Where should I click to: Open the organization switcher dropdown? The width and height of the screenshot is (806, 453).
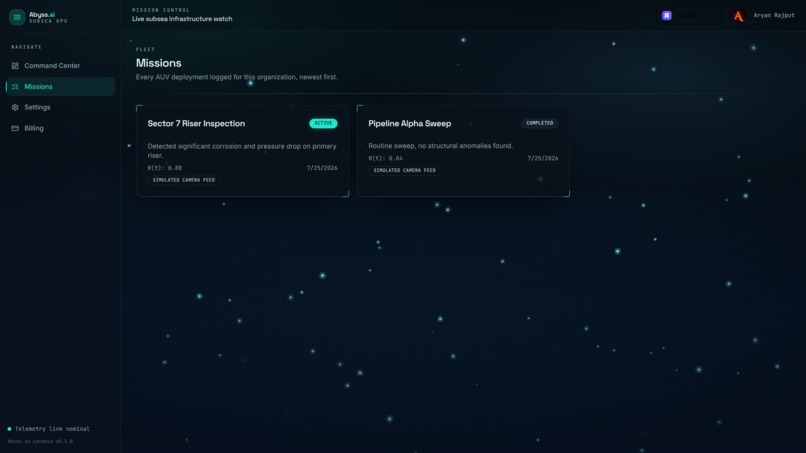point(688,15)
